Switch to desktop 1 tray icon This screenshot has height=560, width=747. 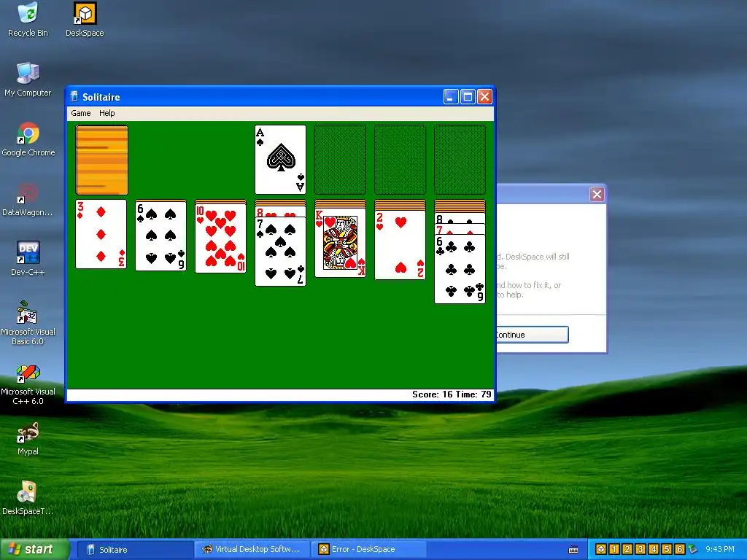tap(614, 549)
